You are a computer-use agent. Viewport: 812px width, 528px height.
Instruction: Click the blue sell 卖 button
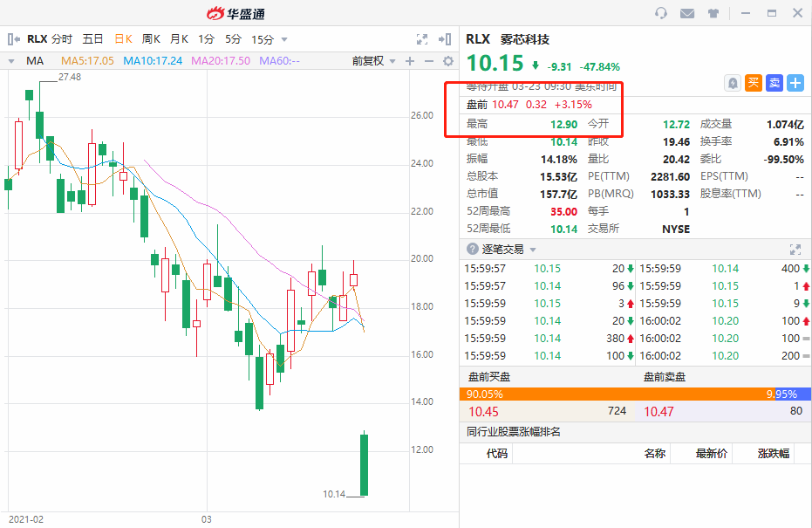click(774, 83)
